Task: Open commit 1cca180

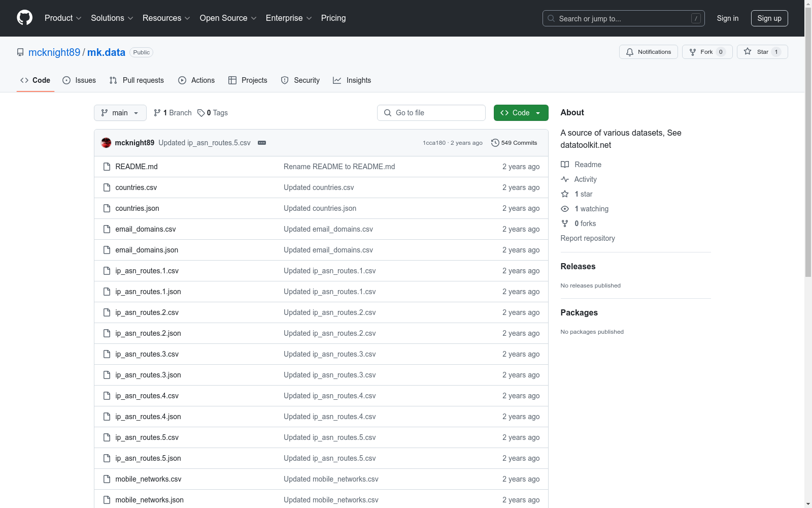Action: (x=434, y=143)
